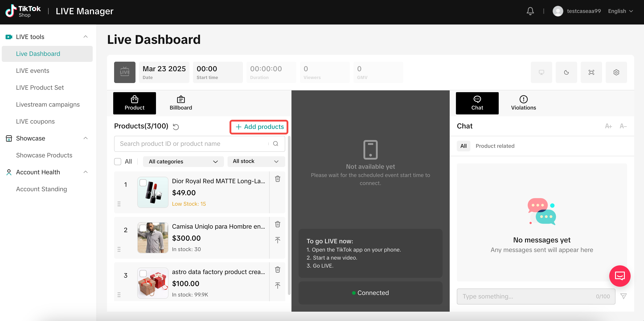Select the All chat filter
The width and height of the screenshot is (644, 321).
tap(463, 146)
